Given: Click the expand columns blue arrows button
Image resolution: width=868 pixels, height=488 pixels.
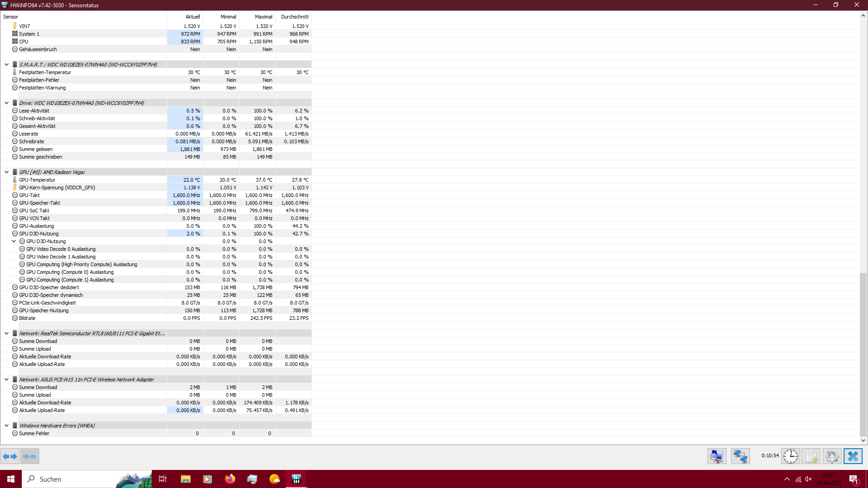Looking at the screenshot, I should tap(10, 456).
